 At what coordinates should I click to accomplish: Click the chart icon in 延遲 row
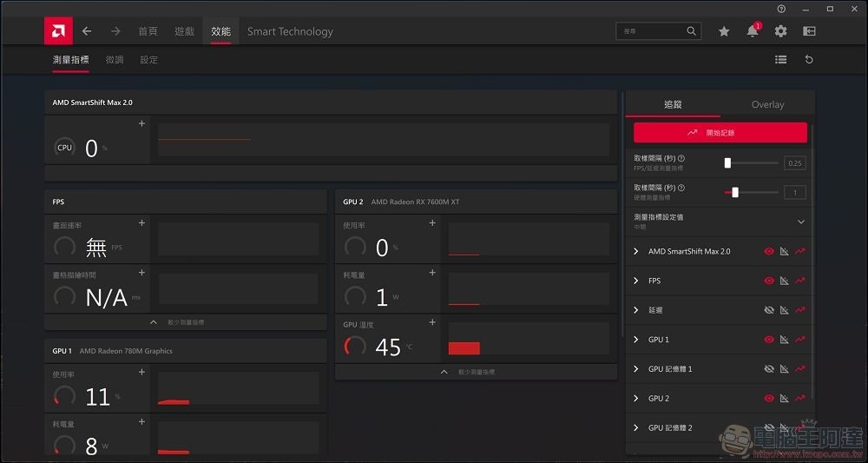(x=785, y=310)
